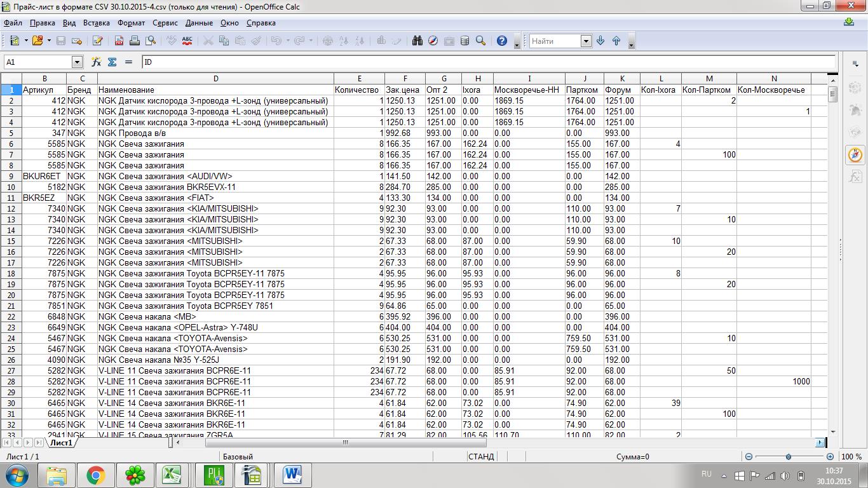This screenshot has width=868, height=488.
Task: Open the Navigator compass toolbar icon
Action: pyautogui.click(x=433, y=41)
